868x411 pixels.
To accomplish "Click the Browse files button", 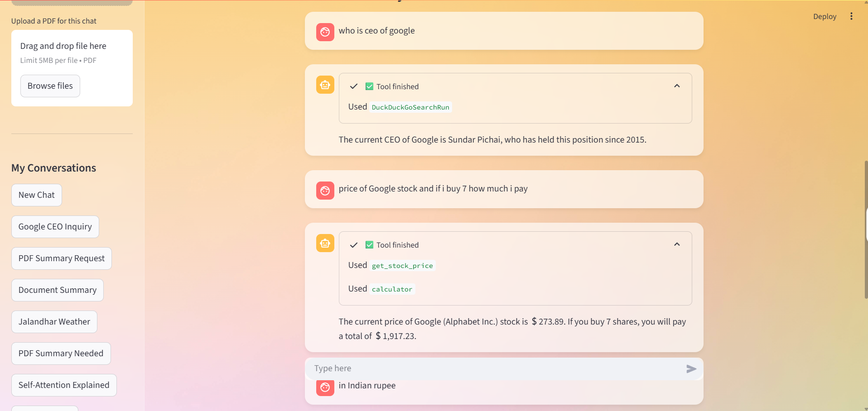I will coord(50,86).
